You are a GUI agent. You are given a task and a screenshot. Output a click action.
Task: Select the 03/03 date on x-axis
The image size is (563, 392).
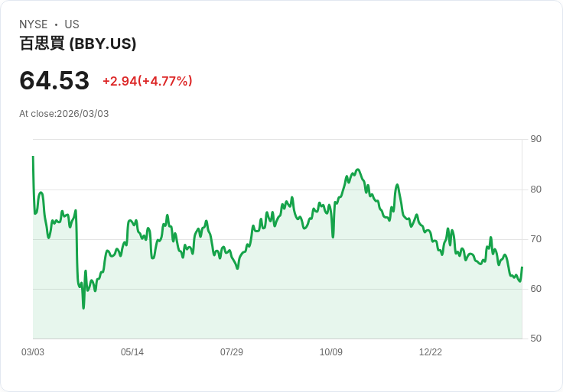click(x=33, y=352)
